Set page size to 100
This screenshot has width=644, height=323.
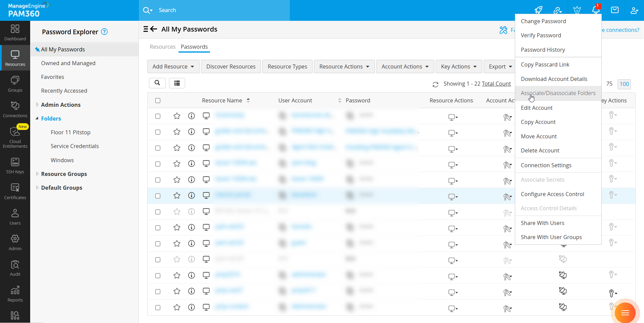tap(624, 84)
